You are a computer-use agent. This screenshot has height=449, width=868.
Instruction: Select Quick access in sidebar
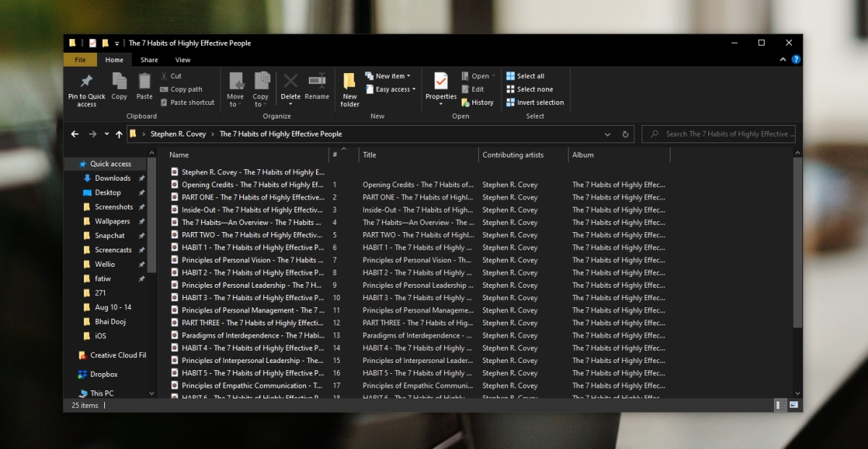[x=111, y=164]
